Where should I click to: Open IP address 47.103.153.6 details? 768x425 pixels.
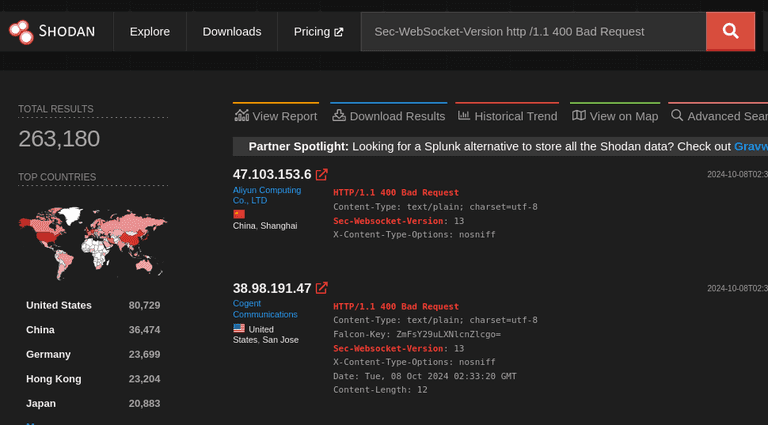click(272, 174)
